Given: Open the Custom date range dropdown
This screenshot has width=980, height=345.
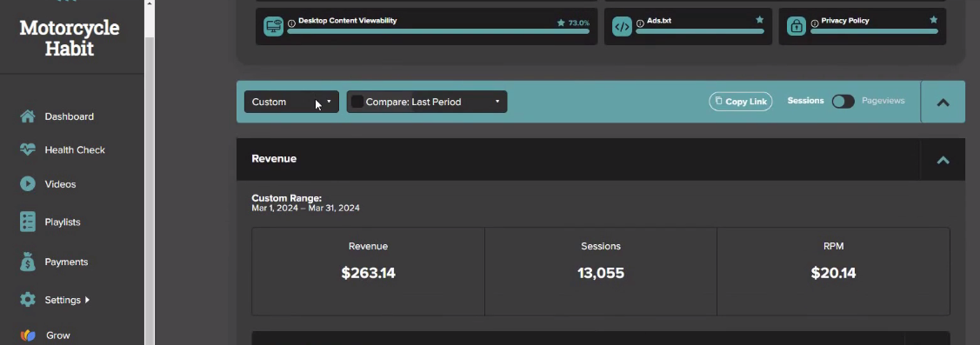Looking at the screenshot, I should tap(291, 102).
